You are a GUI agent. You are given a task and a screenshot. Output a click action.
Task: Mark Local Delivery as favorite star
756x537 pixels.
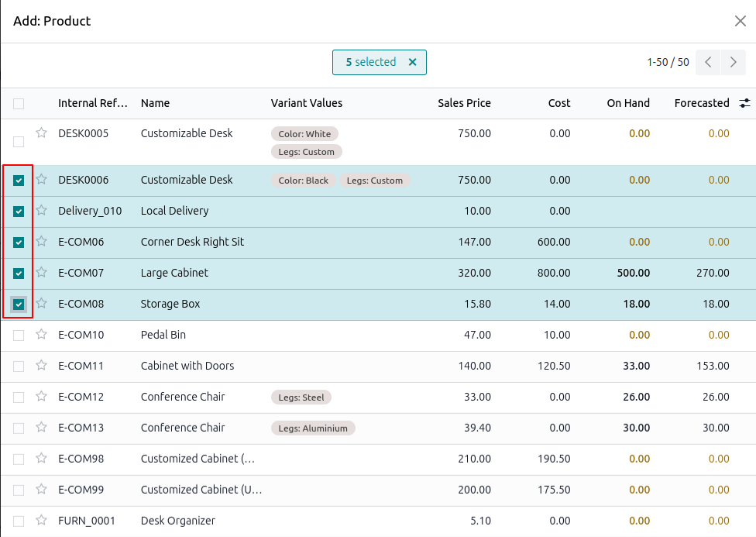(42, 211)
